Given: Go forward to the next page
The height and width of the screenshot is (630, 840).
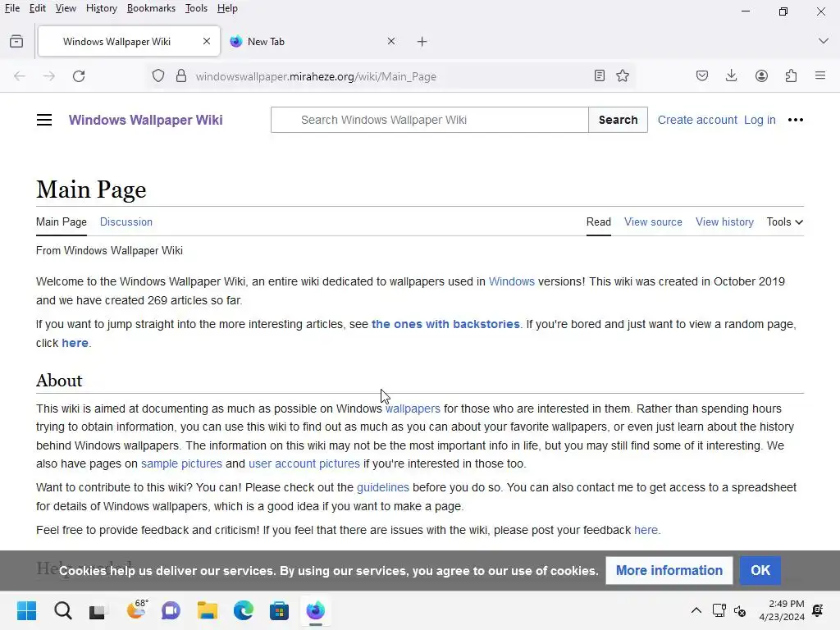Looking at the screenshot, I should pos(48,76).
